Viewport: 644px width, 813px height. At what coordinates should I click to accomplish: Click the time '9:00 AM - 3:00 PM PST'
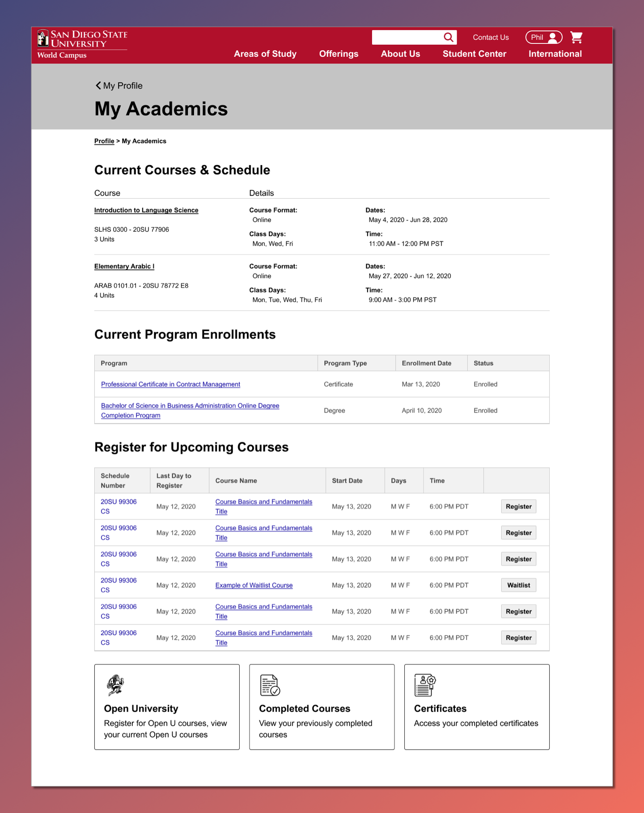pyautogui.click(x=402, y=300)
